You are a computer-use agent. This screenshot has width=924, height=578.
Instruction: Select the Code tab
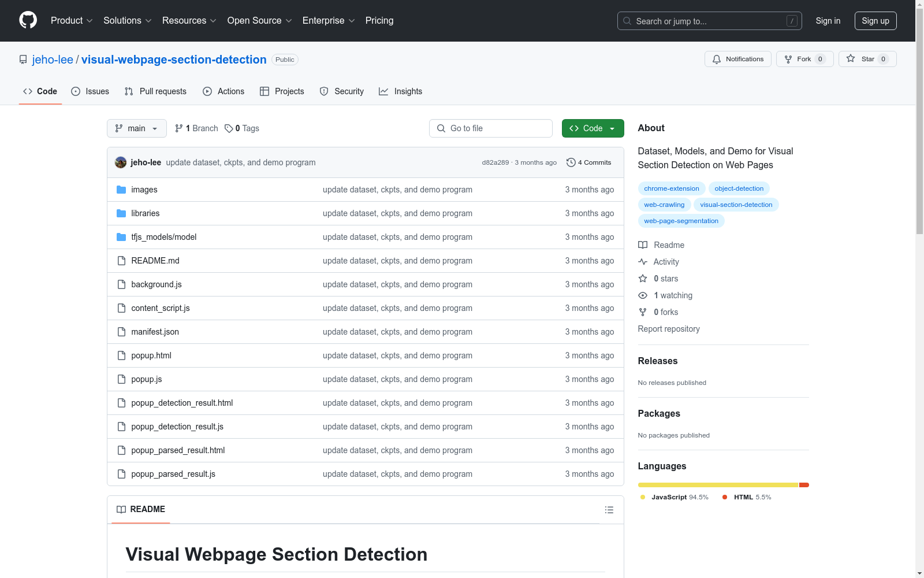coord(40,91)
